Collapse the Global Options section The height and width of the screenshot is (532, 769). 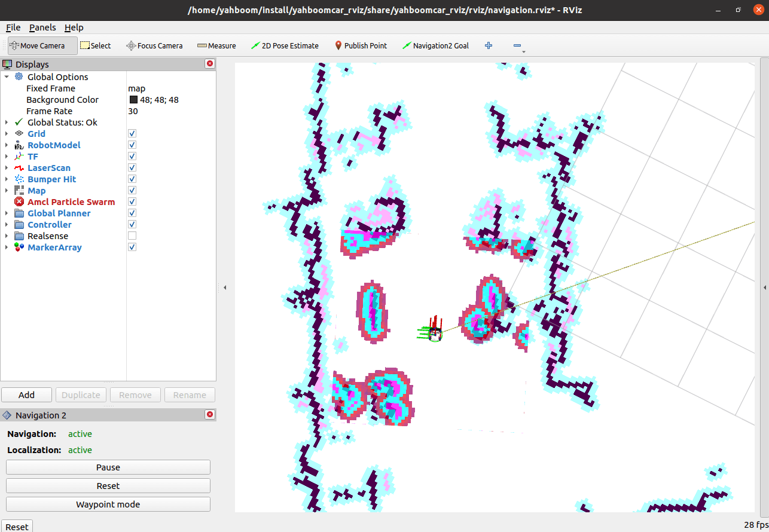7,77
